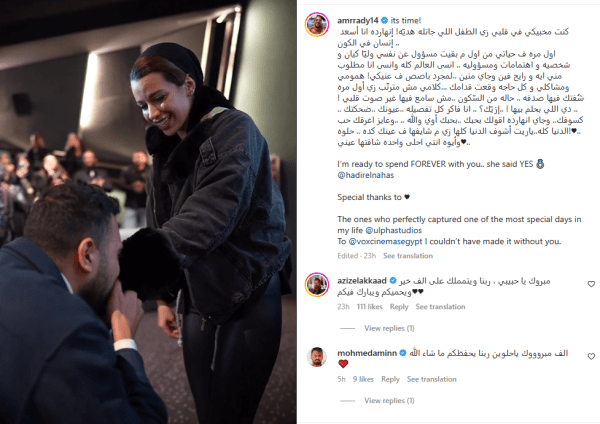See translation of the post caption
Viewport: 600px width, 424px height.
tap(408, 256)
